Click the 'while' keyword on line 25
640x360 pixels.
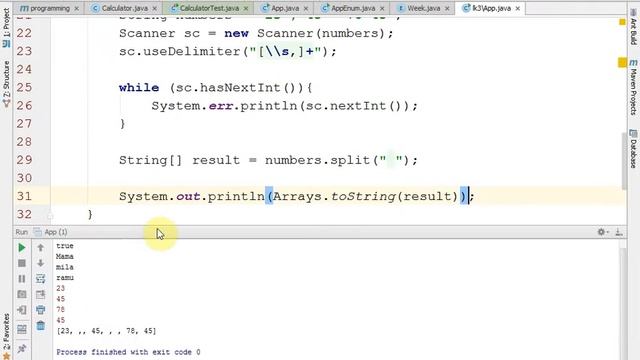(x=139, y=87)
